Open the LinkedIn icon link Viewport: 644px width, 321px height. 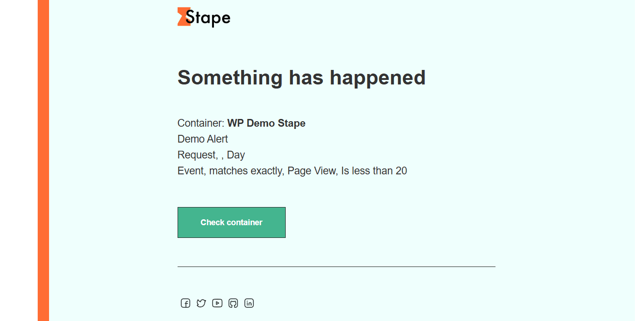249,303
